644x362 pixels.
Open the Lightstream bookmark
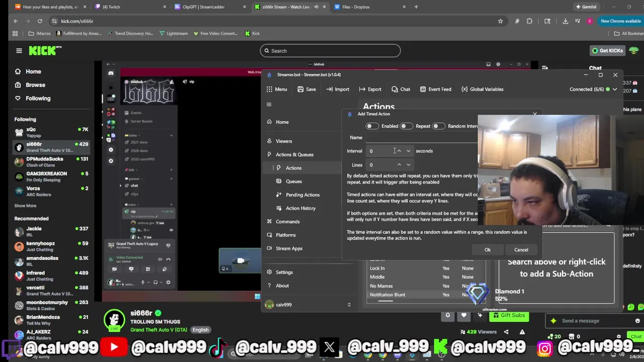tap(174, 34)
